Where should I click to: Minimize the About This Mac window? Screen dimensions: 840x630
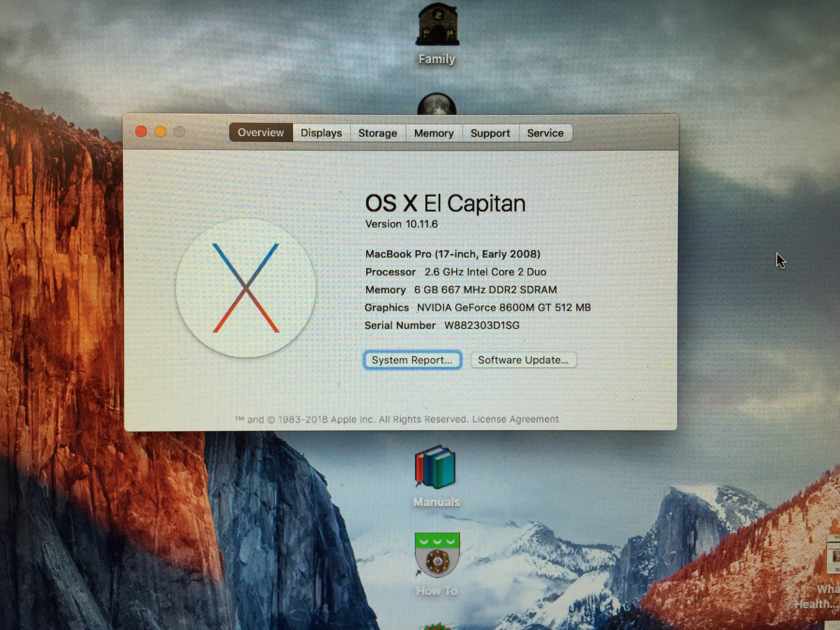click(x=160, y=132)
